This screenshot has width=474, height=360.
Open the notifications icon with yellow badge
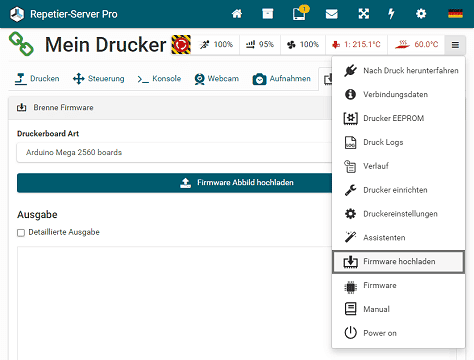pos(300,13)
